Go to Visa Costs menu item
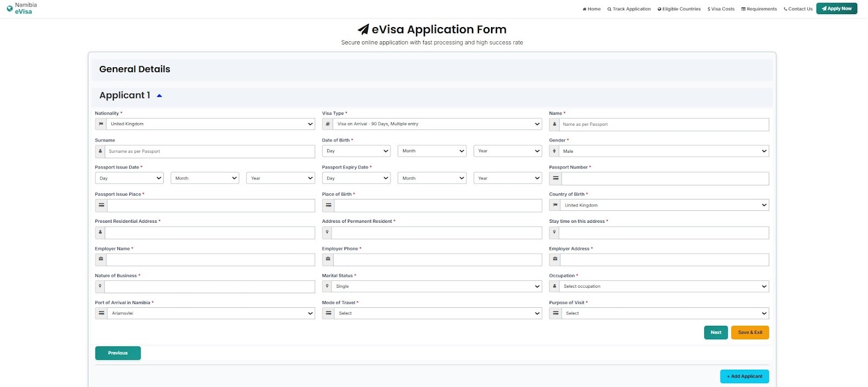868x387 pixels. pyautogui.click(x=720, y=9)
